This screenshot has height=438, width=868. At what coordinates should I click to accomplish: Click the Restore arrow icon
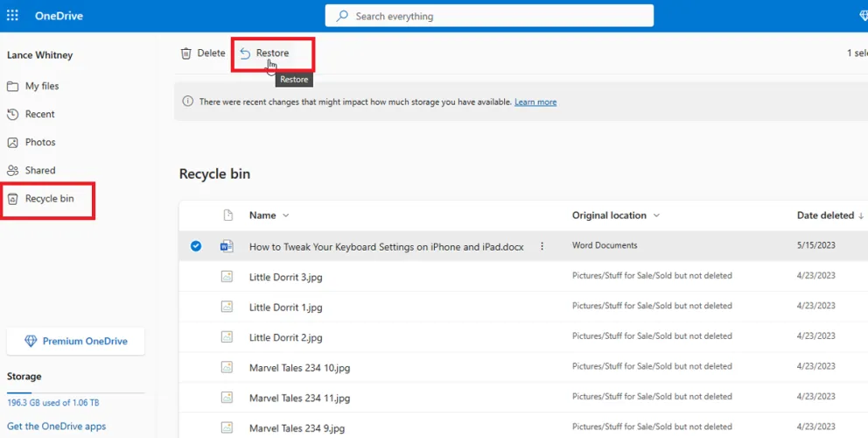point(246,53)
